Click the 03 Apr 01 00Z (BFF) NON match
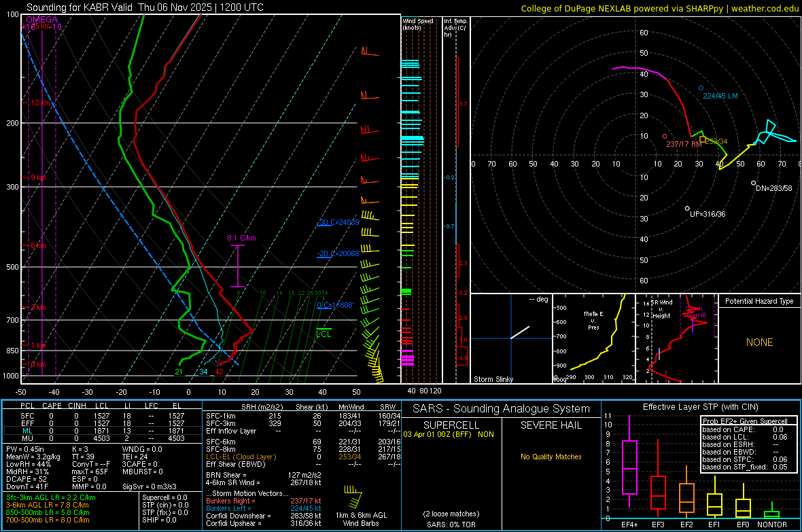Screen dimensions: 802x532 point(449,434)
